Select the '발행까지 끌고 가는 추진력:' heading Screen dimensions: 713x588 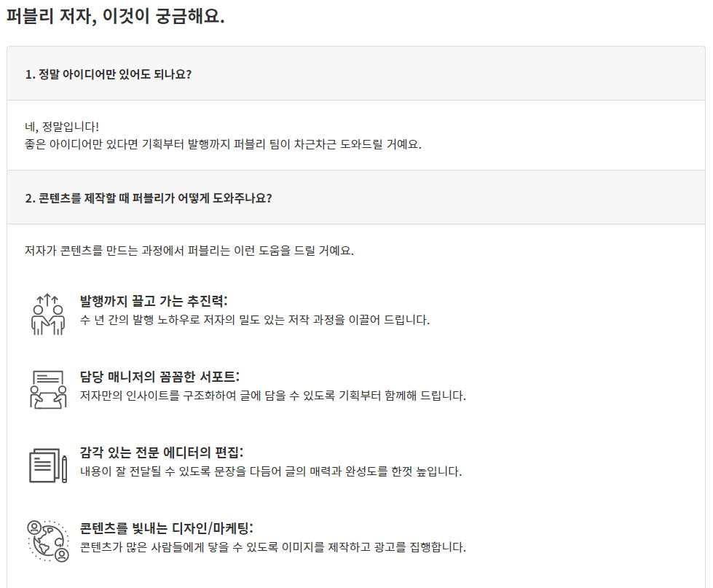point(154,301)
